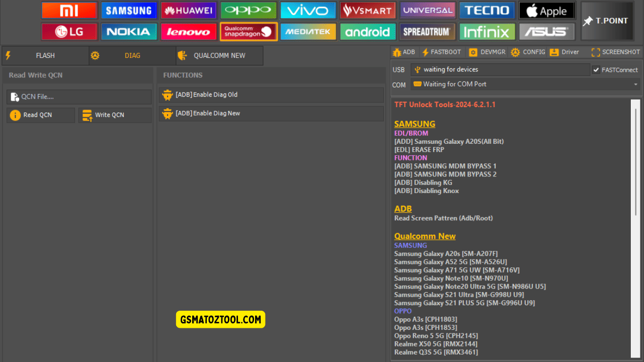Click the Infinix brand icon
Screen dimensions: 644x362
(487, 32)
